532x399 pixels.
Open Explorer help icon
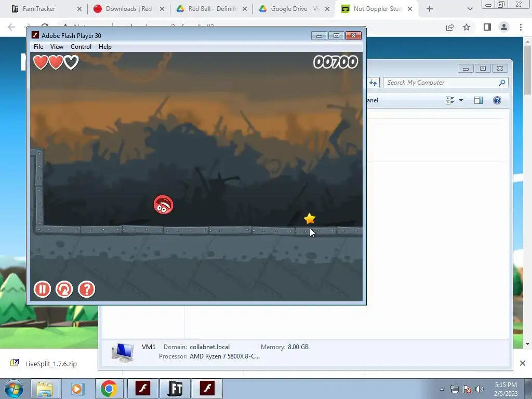[497, 100]
